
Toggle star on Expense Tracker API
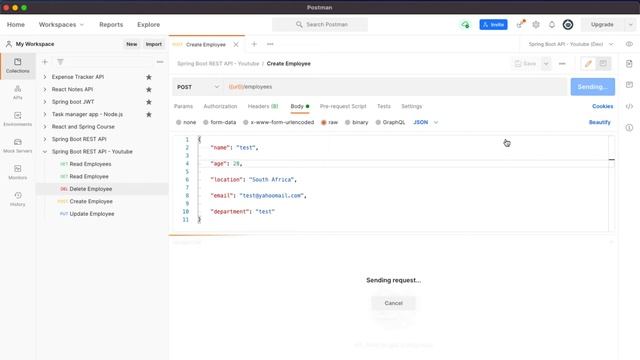tap(149, 77)
